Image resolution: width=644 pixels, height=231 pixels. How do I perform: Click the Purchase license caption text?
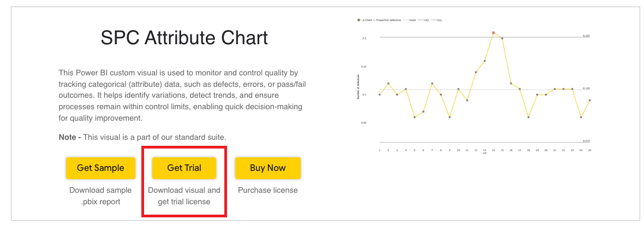tap(267, 190)
